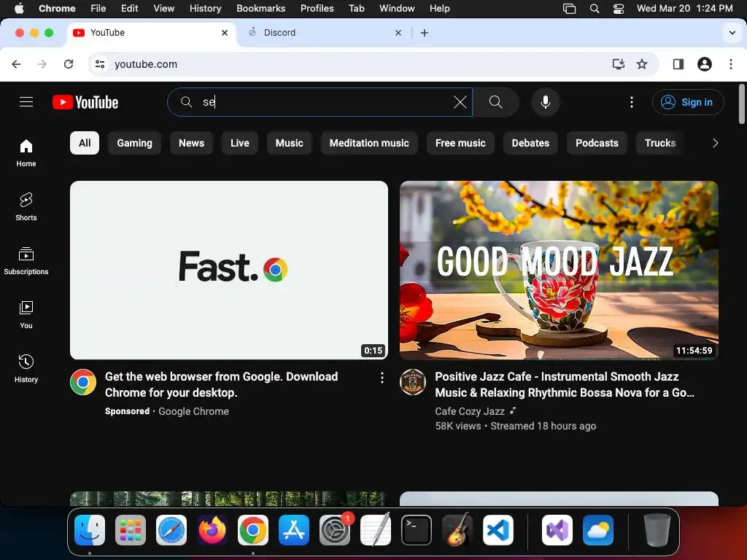The image size is (747, 560).
Task: Open macOS Control Center in the menu bar
Action: coord(619,8)
